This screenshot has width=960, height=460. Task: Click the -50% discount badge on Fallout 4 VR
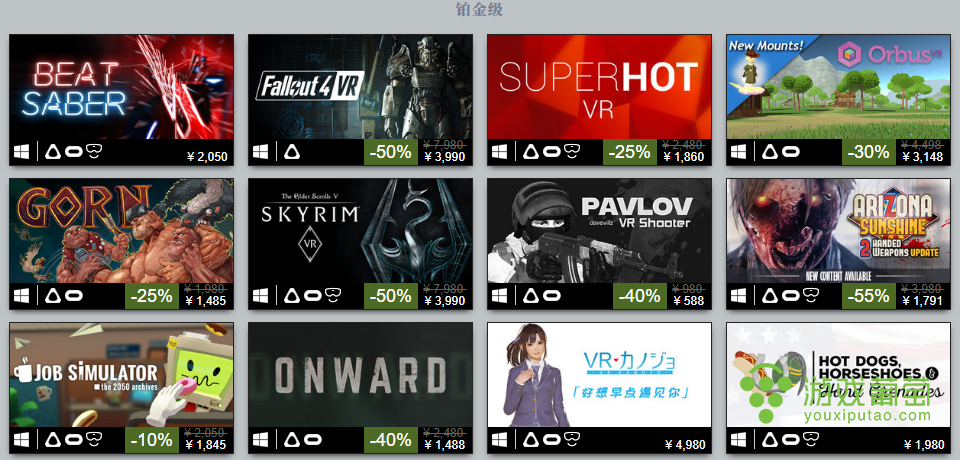[x=392, y=152]
